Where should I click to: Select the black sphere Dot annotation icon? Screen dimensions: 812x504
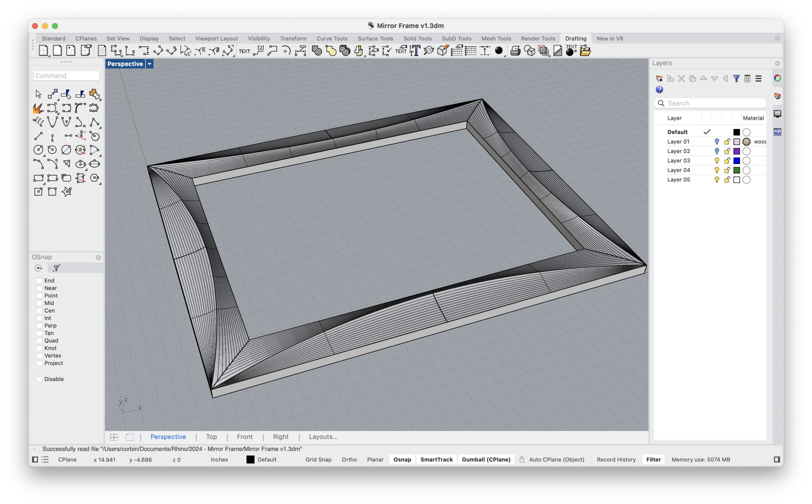click(499, 51)
